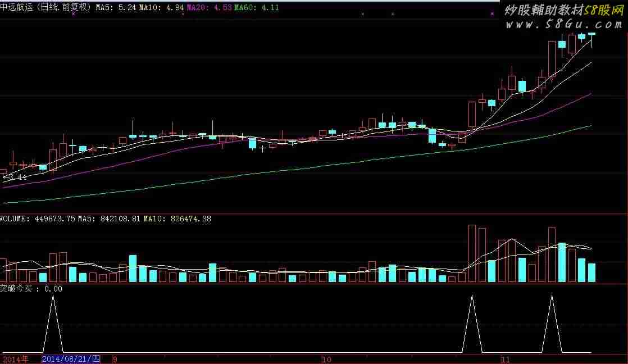Click the 中远航运 (日线.前复权) chart title
Screen dimensions: 628x364
click(46, 7)
